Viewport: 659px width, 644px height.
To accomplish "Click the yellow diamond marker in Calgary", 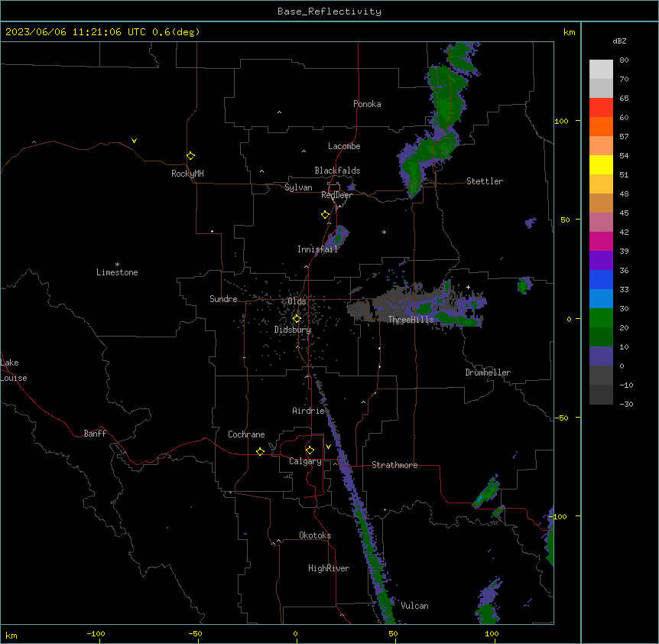I will click(310, 450).
